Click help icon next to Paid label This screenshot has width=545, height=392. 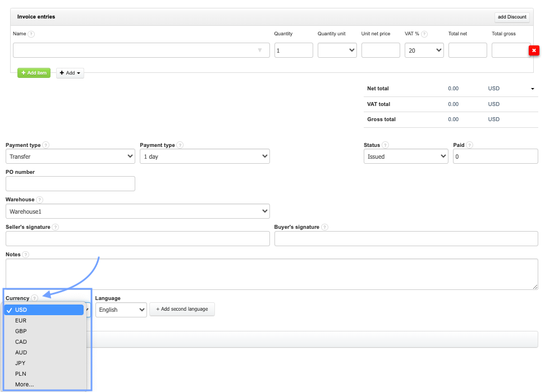coord(469,145)
